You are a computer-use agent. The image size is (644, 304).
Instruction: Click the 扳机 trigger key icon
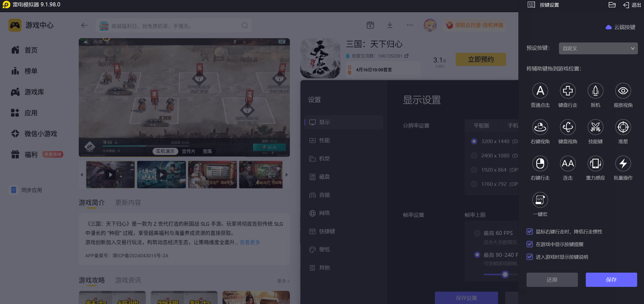pos(595,91)
